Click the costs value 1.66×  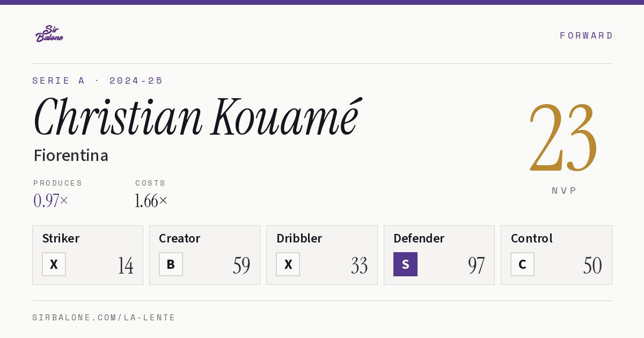click(x=151, y=201)
